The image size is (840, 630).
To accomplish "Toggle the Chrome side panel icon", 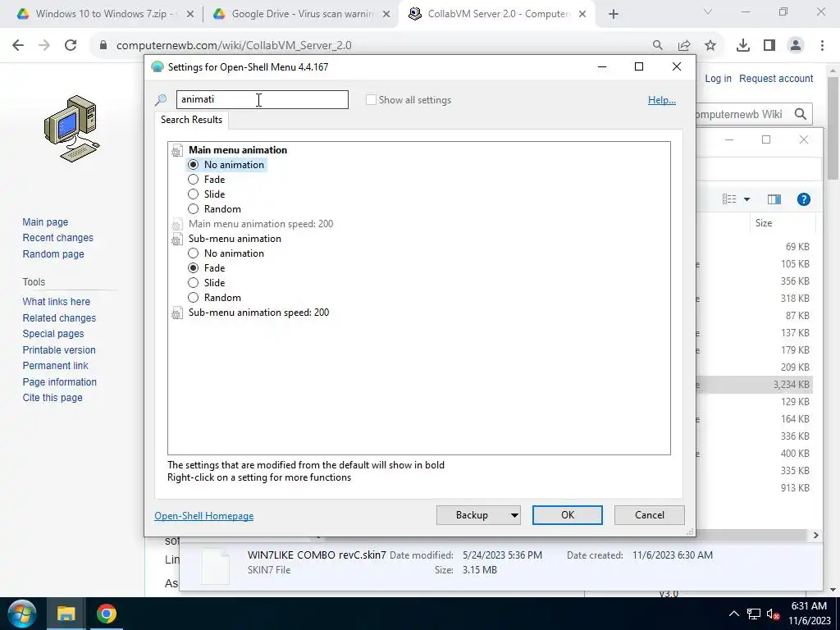I will pyautogui.click(x=769, y=46).
